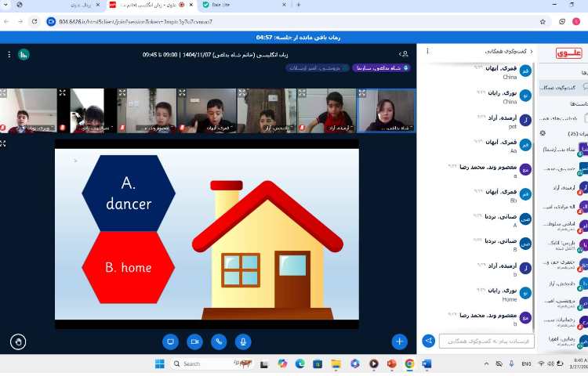Raise hand using the hand icon
The height and width of the screenshot is (376, 588).
[19, 341]
